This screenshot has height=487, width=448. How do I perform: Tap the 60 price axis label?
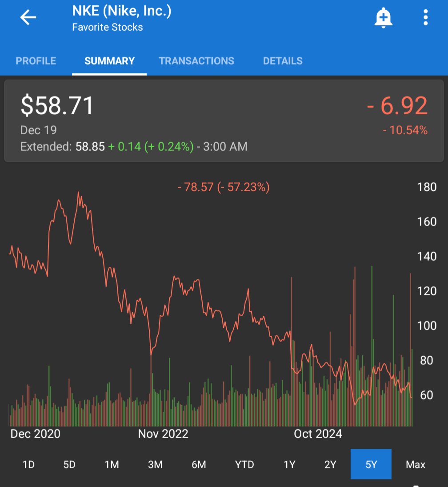[x=427, y=395]
